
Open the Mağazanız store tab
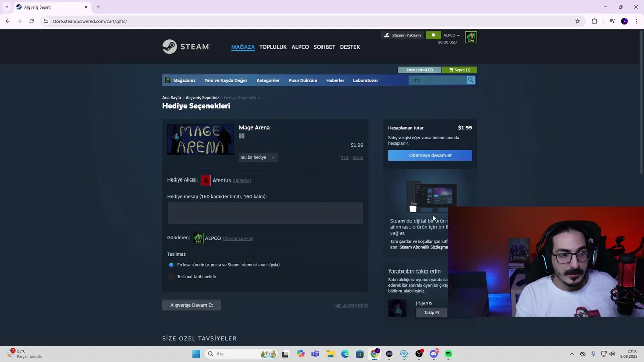184,80
